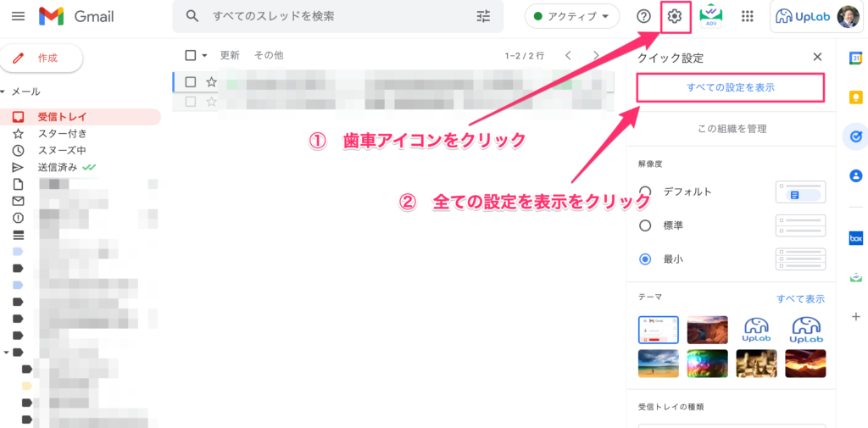Open the アクティブ status dropdown
The width and height of the screenshot is (868, 428).
click(x=572, y=16)
